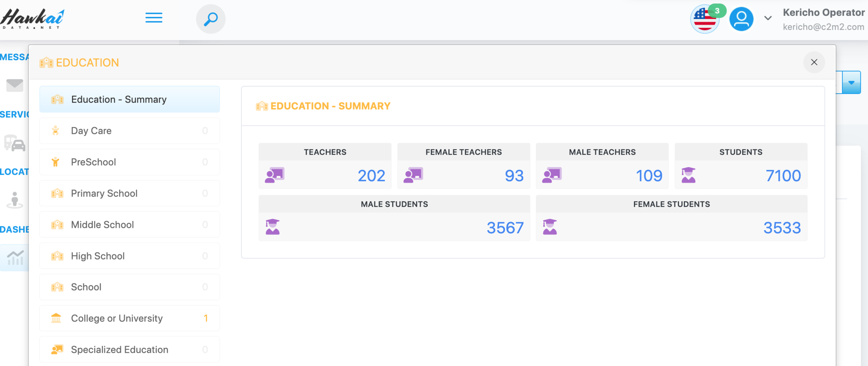Click the Students value 7100
The height and width of the screenshot is (366, 868).
pos(783,176)
